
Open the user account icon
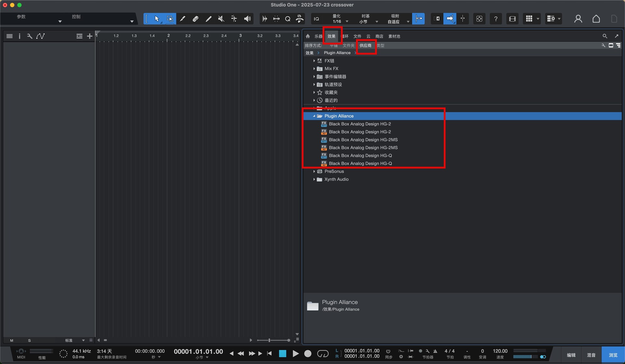[578, 19]
